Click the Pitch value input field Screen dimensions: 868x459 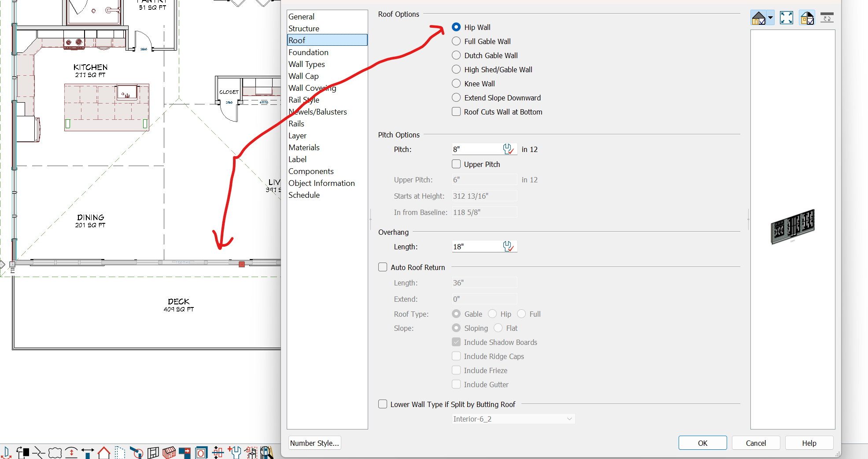476,149
